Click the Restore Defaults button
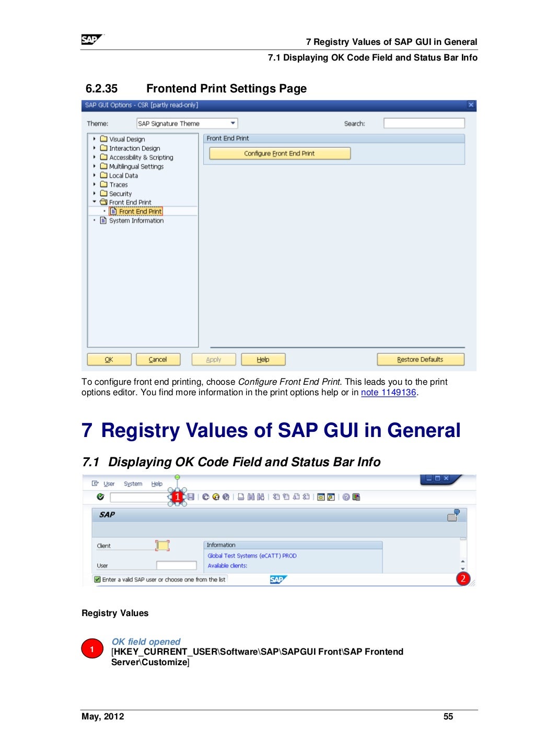Image resolution: width=535 pixels, height=756 pixels. point(420,359)
